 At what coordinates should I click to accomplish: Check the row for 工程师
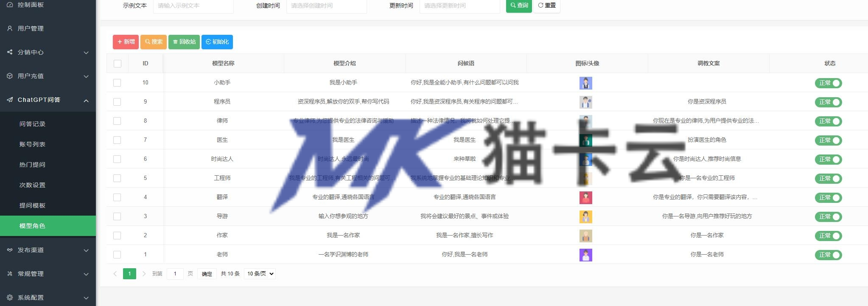(x=117, y=178)
